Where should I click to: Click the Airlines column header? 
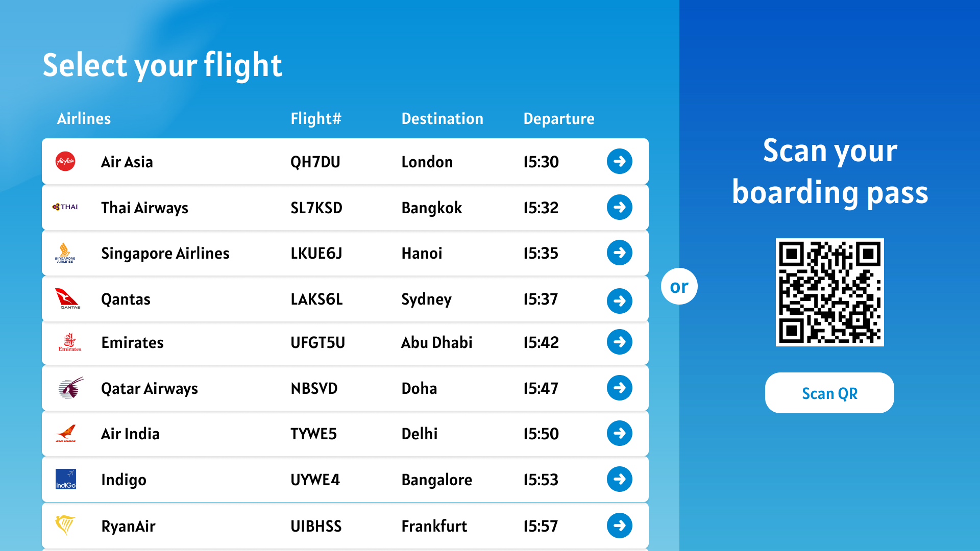[84, 118]
